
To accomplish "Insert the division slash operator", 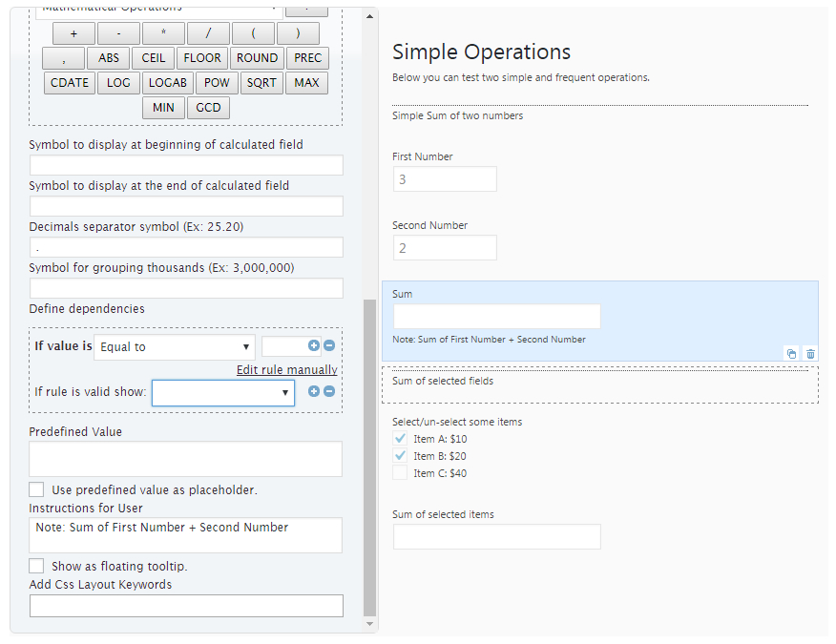I will pyautogui.click(x=208, y=33).
